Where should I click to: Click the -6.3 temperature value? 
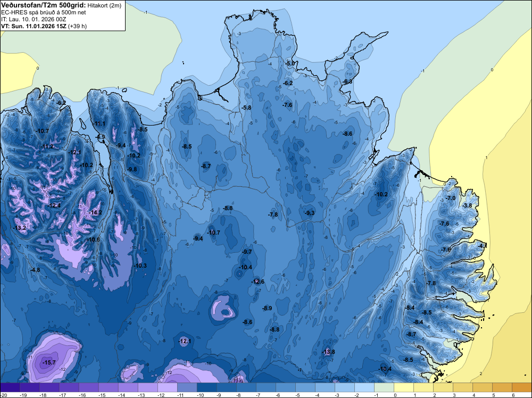(x=347, y=82)
